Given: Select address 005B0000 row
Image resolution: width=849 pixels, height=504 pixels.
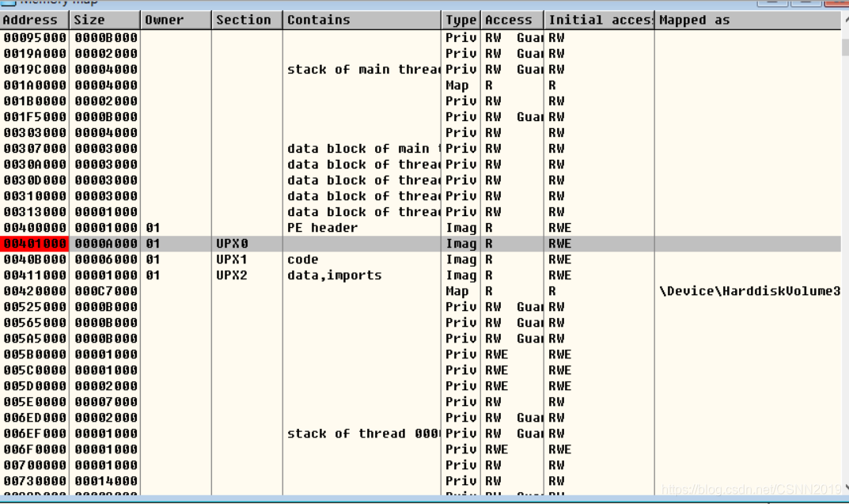Looking at the screenshot, I should click(x=421, y=354).
